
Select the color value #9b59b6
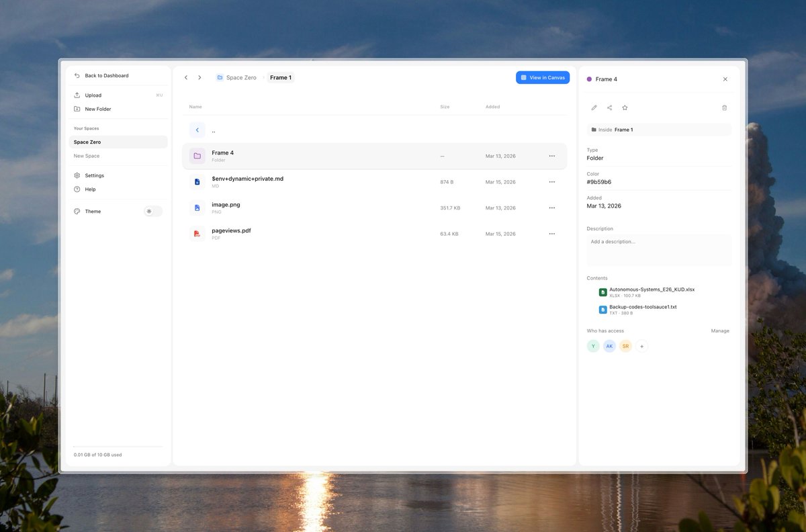599,182
